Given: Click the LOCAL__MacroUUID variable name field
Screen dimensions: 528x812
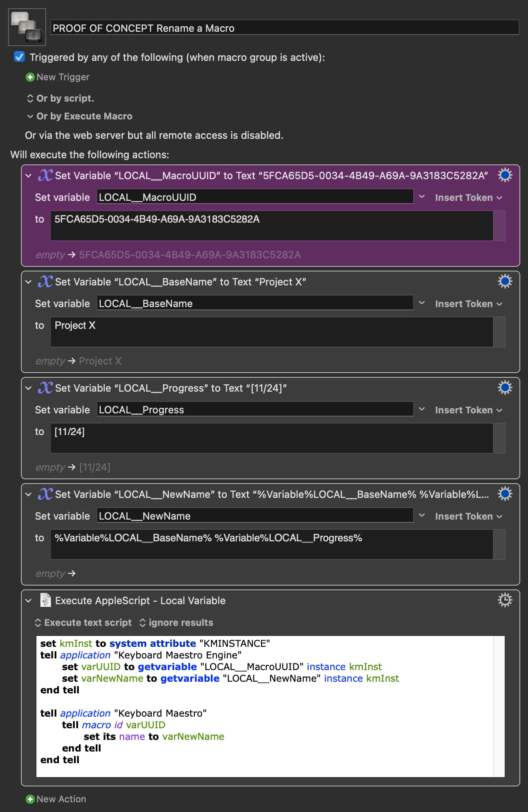Looking at the screenshot, I should point(255,197).
